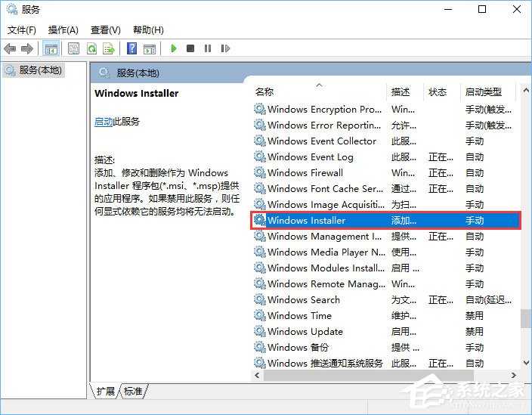532x415 pixels.
Task: Click the 启动 link to start service
Action: pos(104,122)
